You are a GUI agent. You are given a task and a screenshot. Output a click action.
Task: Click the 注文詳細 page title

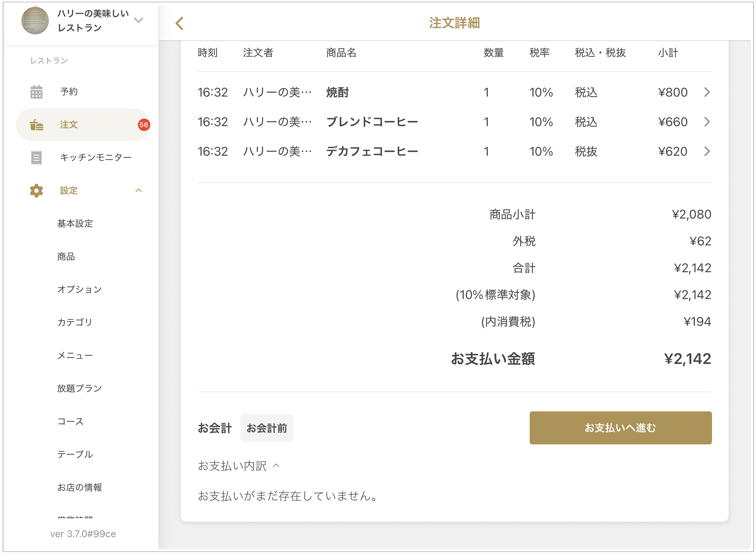pyautogui.click(x=454, y=23)
